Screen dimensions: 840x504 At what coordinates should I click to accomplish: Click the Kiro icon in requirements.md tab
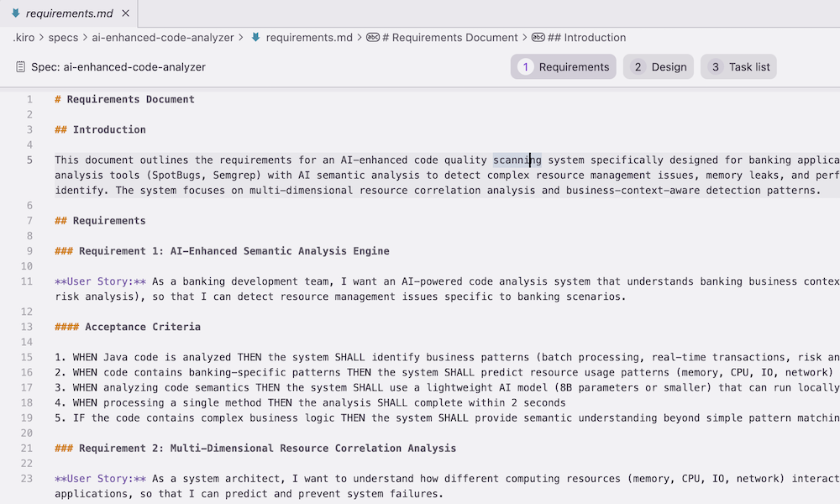click(15, 13)
